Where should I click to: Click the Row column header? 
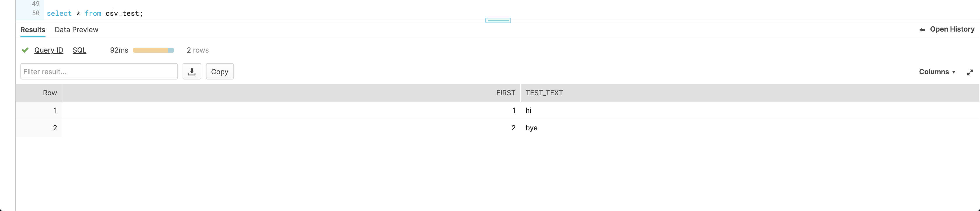pos(50,93)
